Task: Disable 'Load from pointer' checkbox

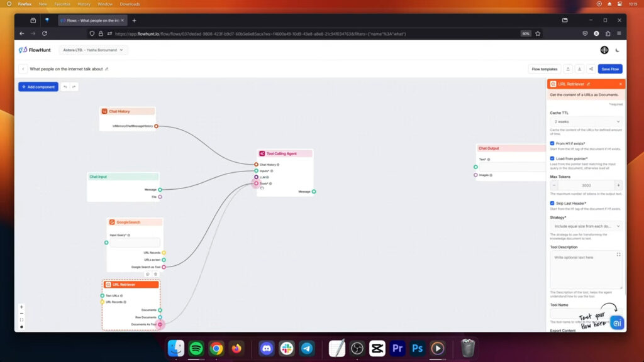Action: click(552, 159)
